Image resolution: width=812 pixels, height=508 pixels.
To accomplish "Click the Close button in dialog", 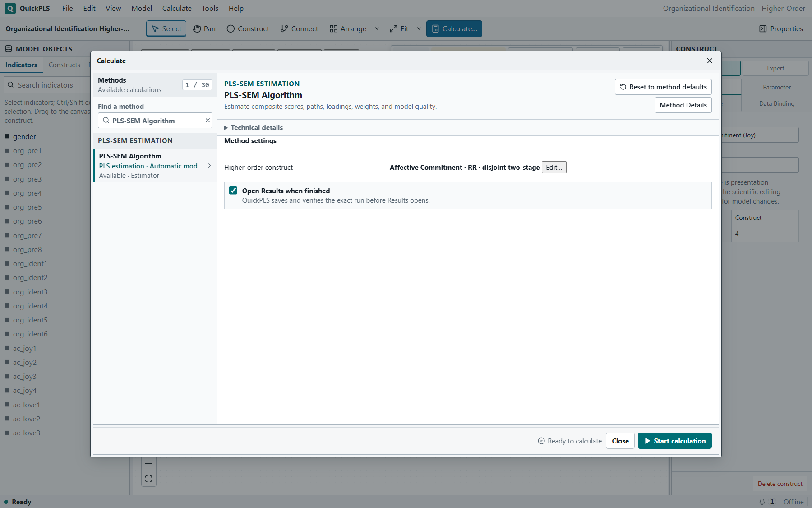I will [620, 441].
